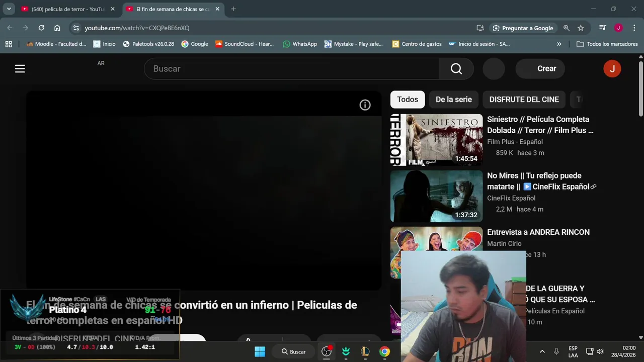644x362 pixels.
Task: Open the YouTube hamburger guide menu
Action: click(x=20, y=69)
